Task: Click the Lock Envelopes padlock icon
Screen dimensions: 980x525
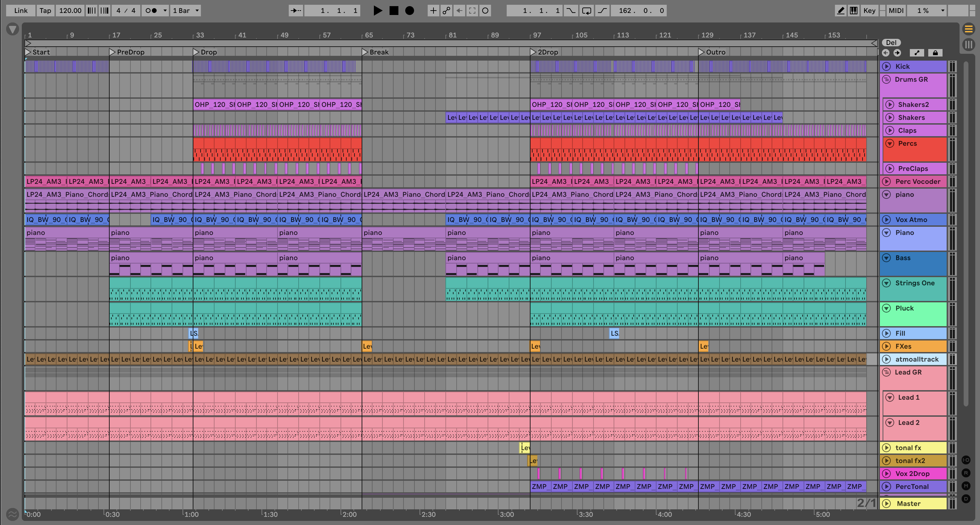Action: point(935,53)
